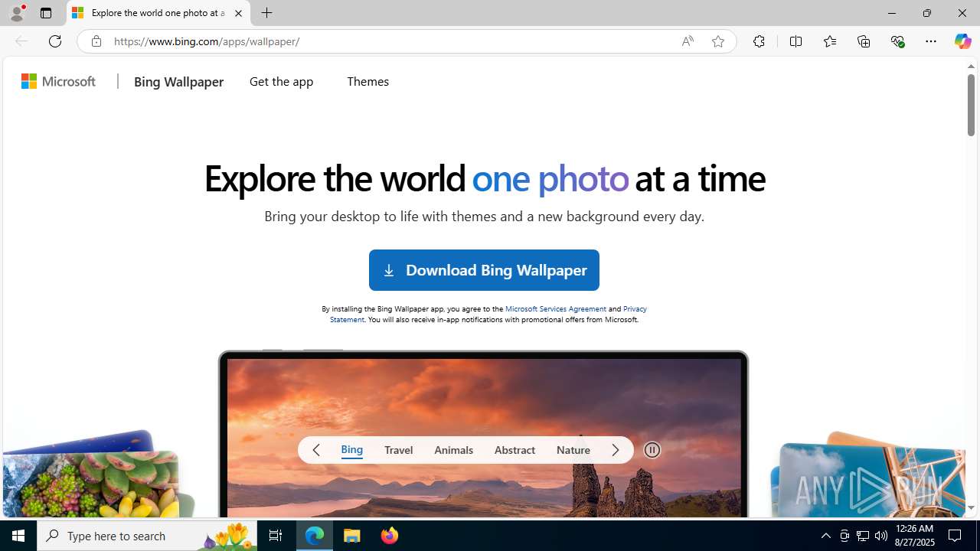Image resolution: width=980 pixels, height=551 pixels.
Task: Open File Explorer from taskbar
Action: click(x=352, y=536)
